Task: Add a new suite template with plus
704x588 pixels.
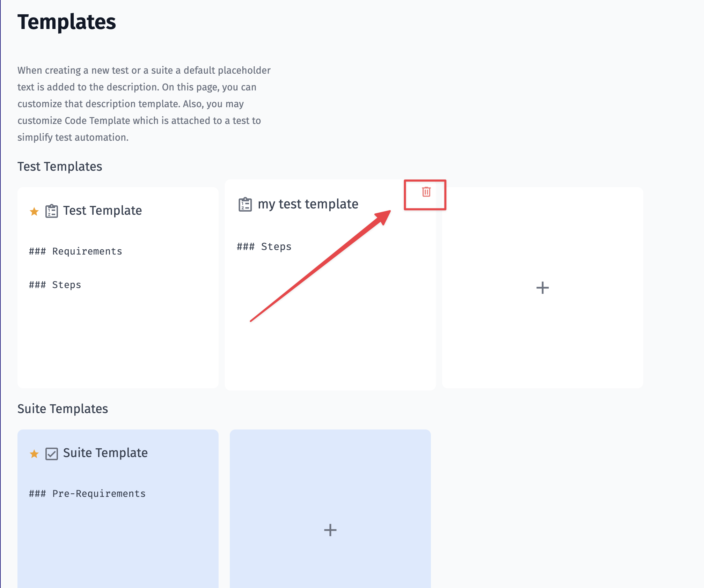Action: [x=330, y=530]
